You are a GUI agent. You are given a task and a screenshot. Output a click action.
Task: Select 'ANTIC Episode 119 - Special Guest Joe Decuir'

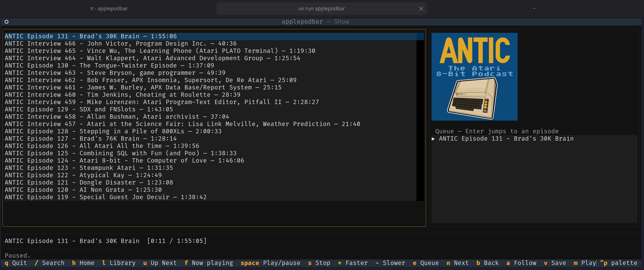point(210,197)
